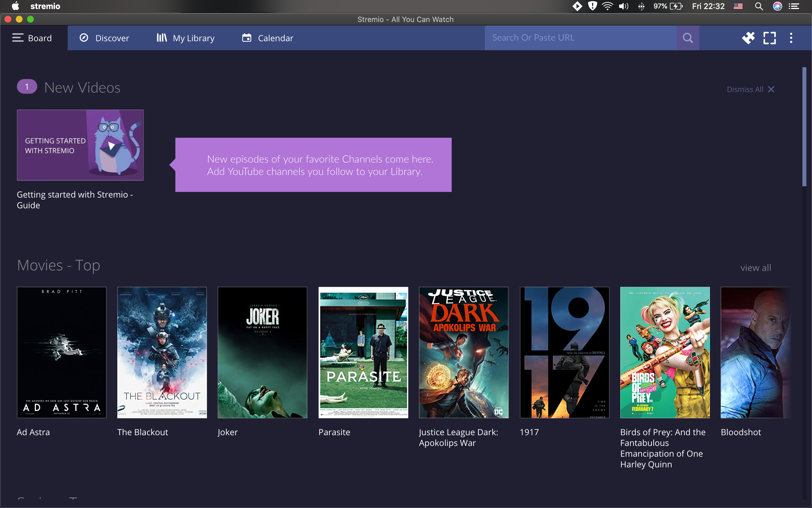The width and height of the screenshot is (812, 508).
Task: Open the My Library tab
Action: click(x=186, y=38)
